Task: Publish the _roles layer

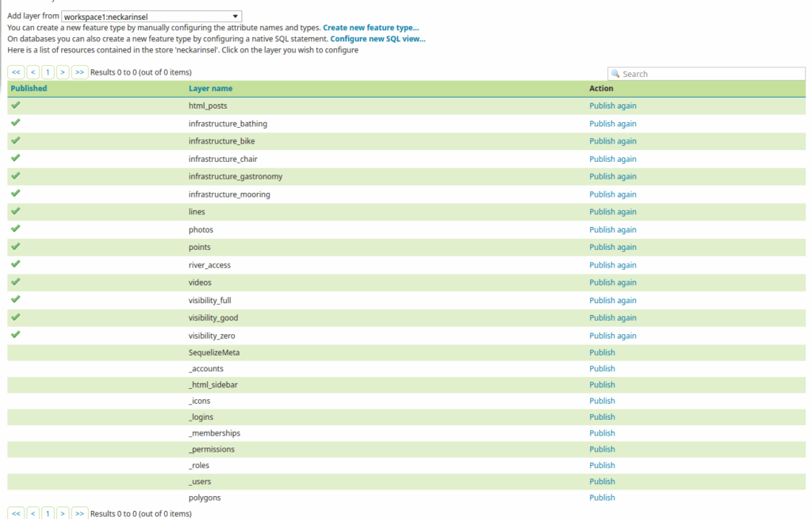Action: (x=603, y=465)
